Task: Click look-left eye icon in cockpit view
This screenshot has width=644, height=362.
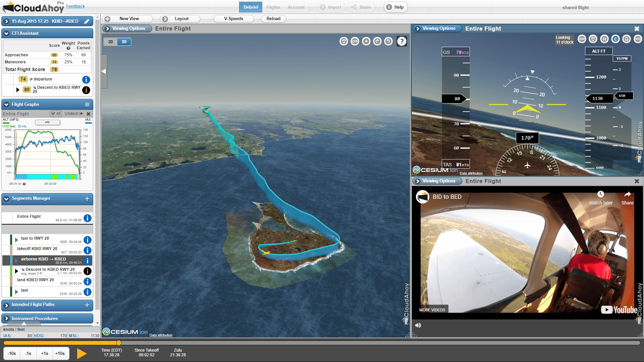Action: [x=582, y=39]
